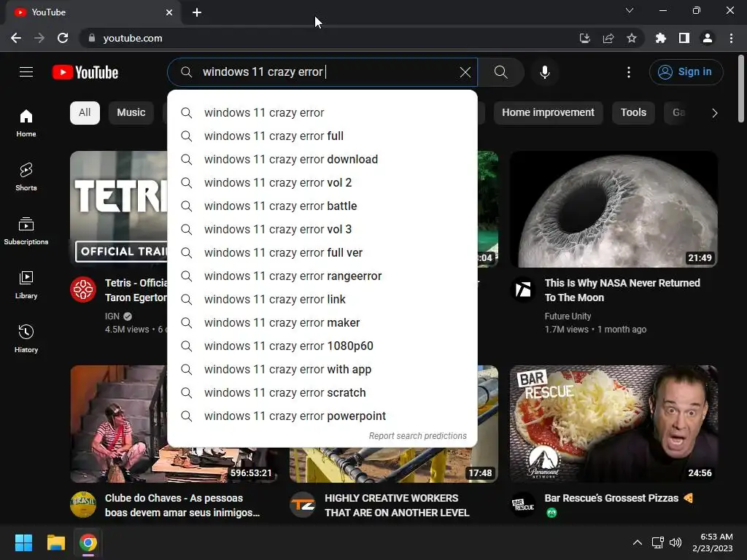Open Future Unity channel name

(568, 316)
